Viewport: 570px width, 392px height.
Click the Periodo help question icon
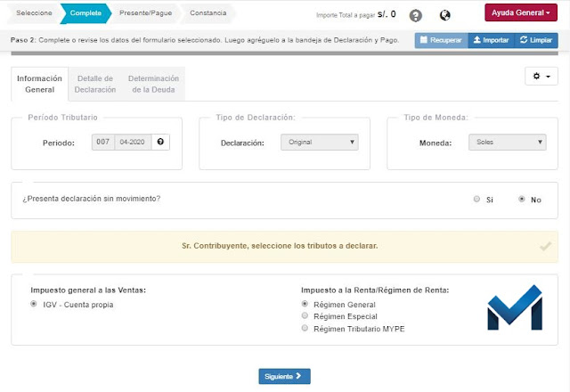pyautogui.click(x=160, y=142)
